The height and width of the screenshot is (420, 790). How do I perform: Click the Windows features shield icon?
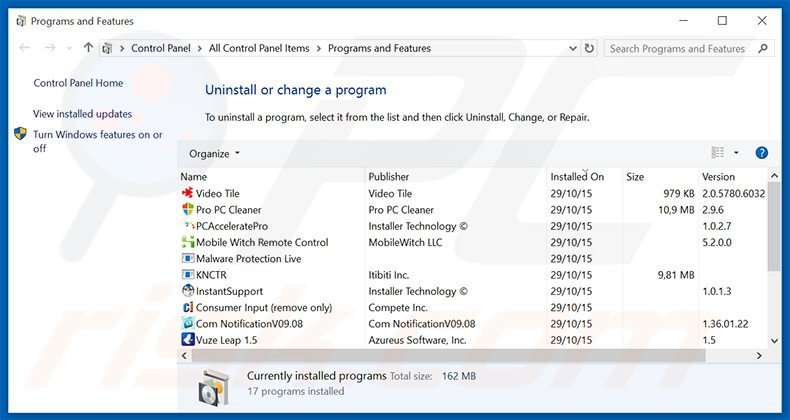pyautogui.click(x=20, y=133)
